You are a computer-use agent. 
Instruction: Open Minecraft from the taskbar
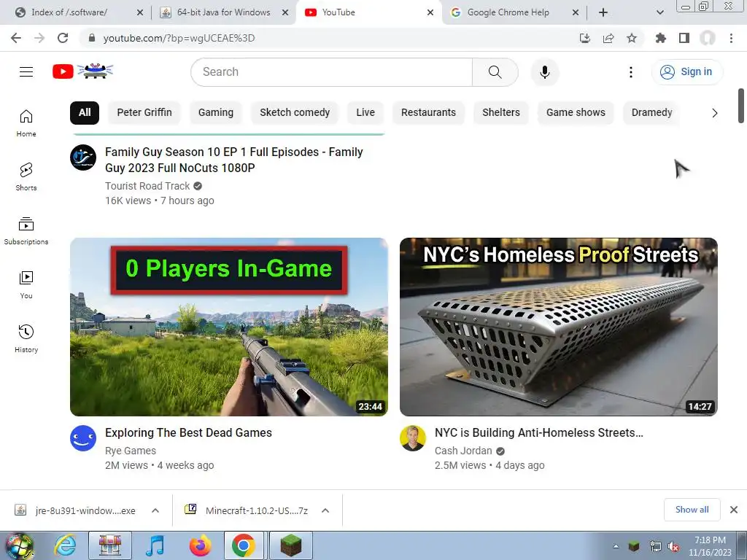[291, 545]
